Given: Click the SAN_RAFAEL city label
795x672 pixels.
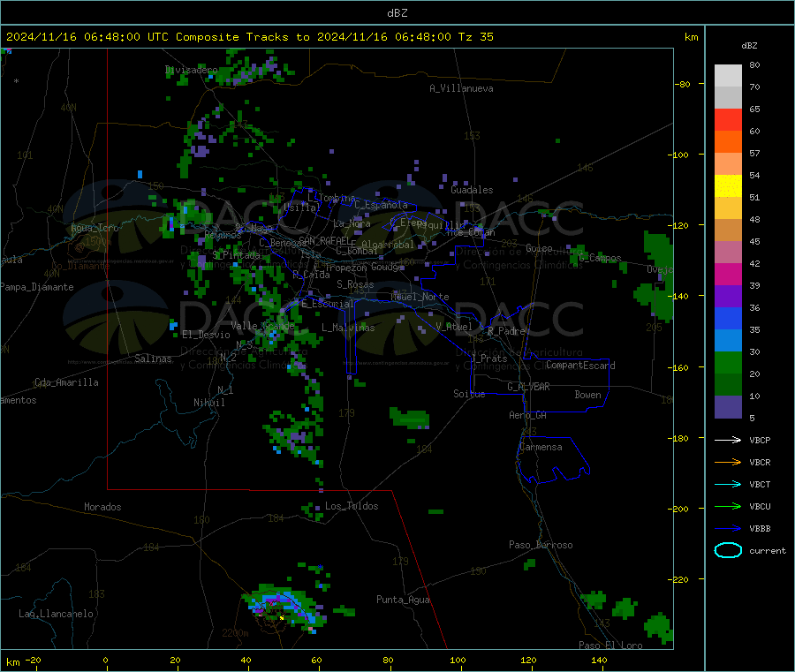Looking at the screenshot, I should (324, 240).
